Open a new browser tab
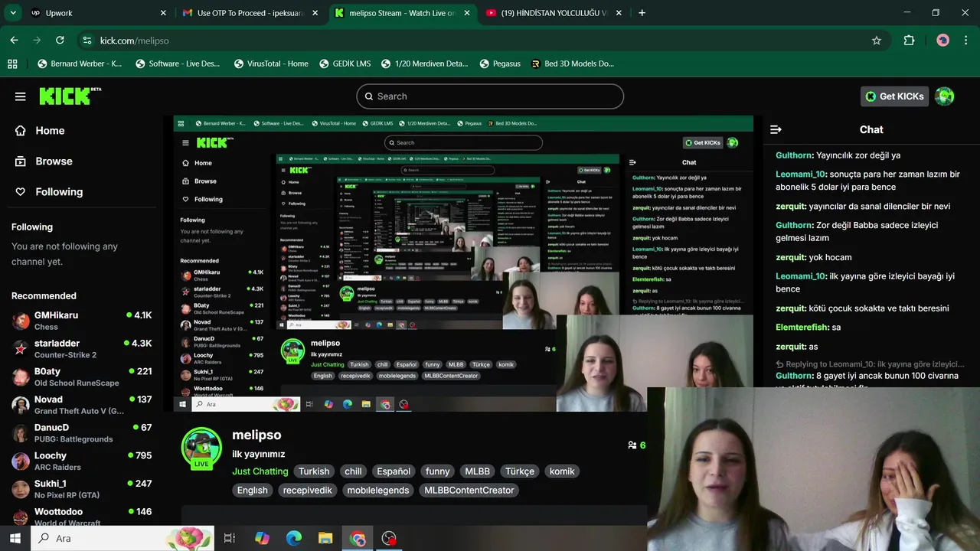This screenshot has height=551, width=980. (642, 13)
